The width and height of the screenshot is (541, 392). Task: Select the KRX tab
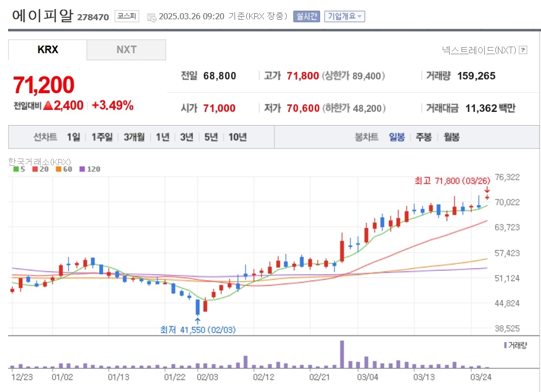[48, 50]
